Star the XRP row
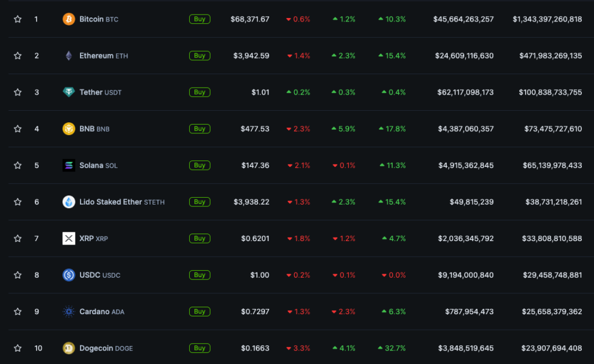This screenshot has height=364, width=594. point(17,238)
